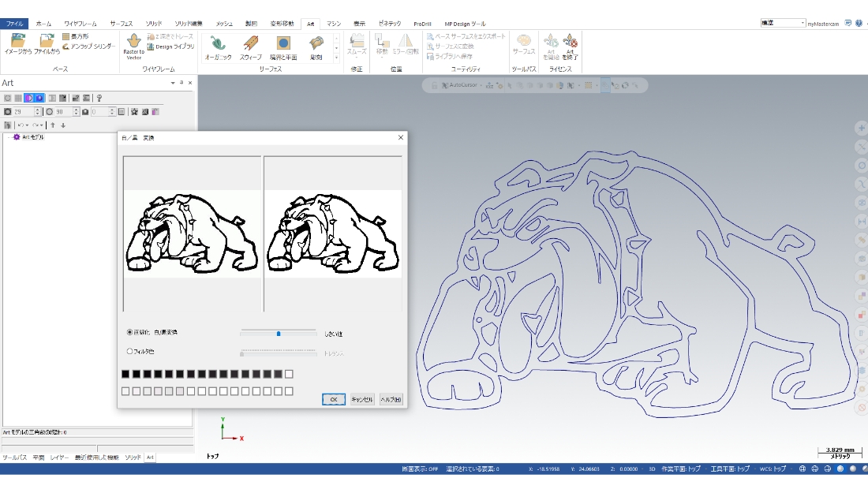Expand the surface gallery more arrow
Screen dimensions: 868x489
[x=336, y=58]
